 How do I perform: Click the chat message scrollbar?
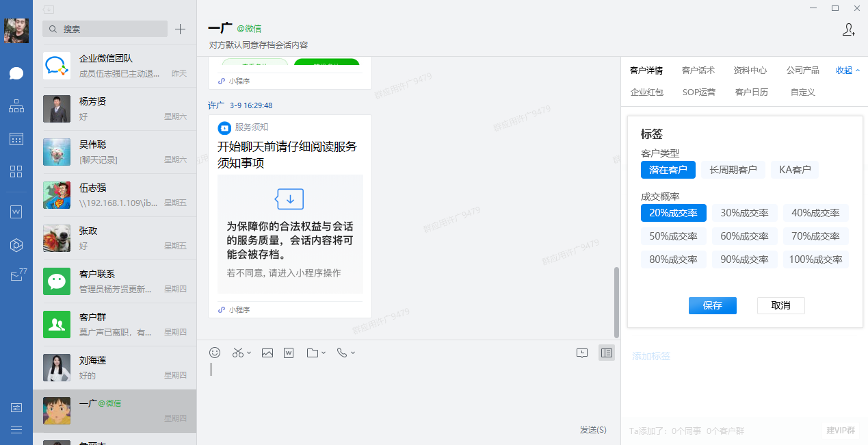coord(616,301)
